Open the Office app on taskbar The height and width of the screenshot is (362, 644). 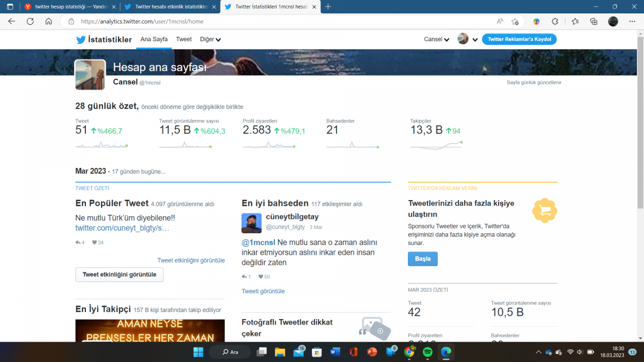(353, 352)
